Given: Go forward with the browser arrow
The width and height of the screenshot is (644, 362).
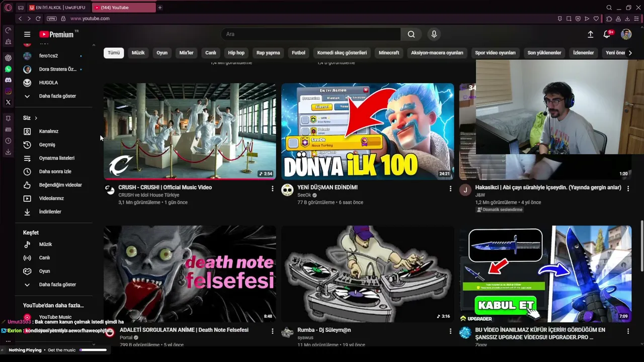Looking at the screenshot, I should [x=29, y=19].
